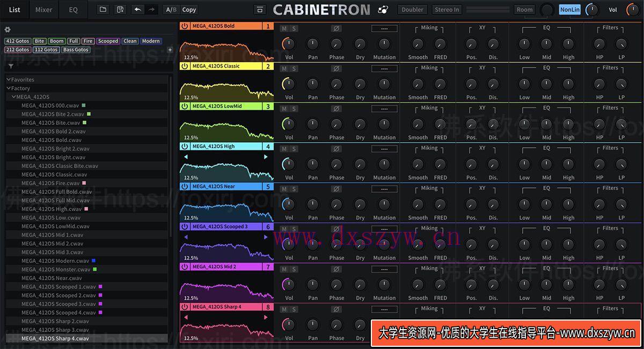Filter by the Scooped tag
The height and width of the screenshot is (349, 644).
[x=108, y=41]
